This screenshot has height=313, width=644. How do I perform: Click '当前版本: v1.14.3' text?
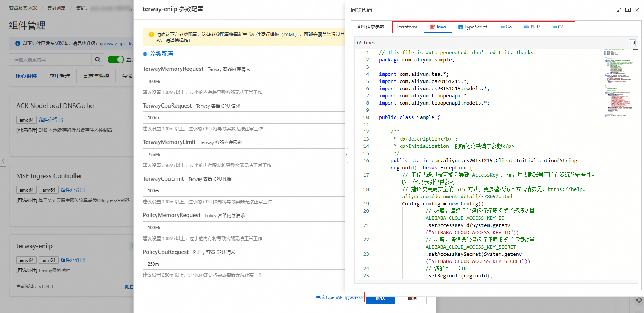(x=34, y=286)
